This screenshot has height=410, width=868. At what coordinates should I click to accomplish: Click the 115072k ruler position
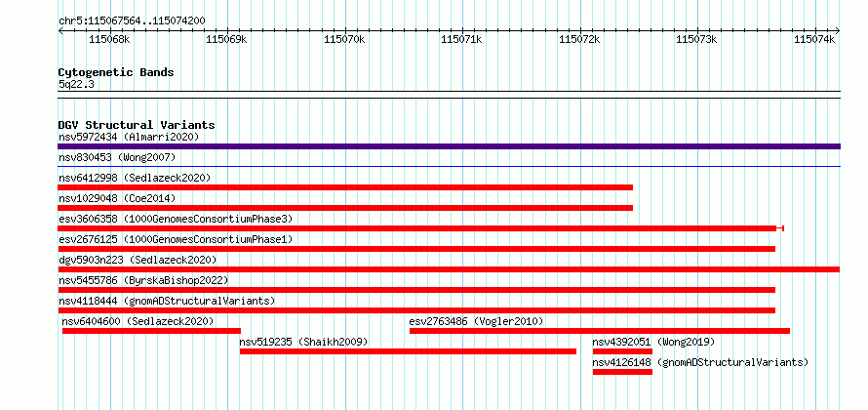click(579, 39)
